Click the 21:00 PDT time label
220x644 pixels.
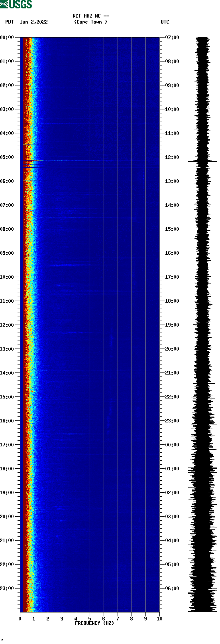click(x=7, y=541)
